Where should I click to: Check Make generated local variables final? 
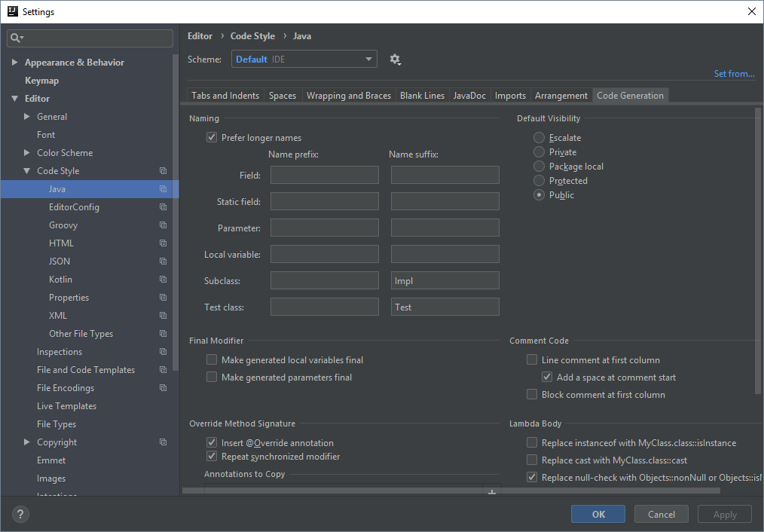(212, 359)
